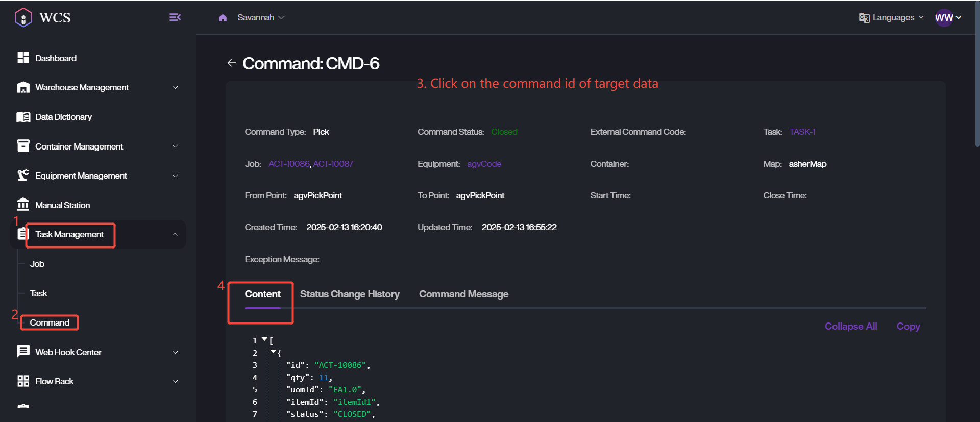Click the Data Dictionary book icon
This screenshot has height=422, width=980.
click(23, 117)
